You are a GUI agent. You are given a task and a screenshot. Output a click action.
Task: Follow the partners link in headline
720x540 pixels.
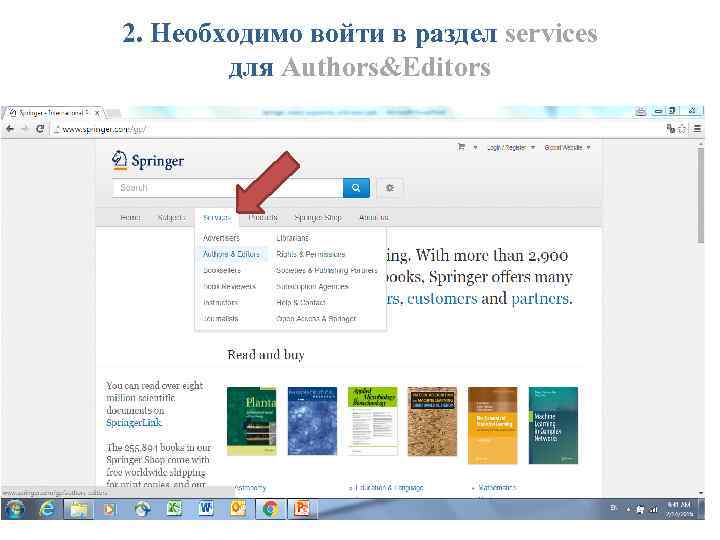click(542, 298)
